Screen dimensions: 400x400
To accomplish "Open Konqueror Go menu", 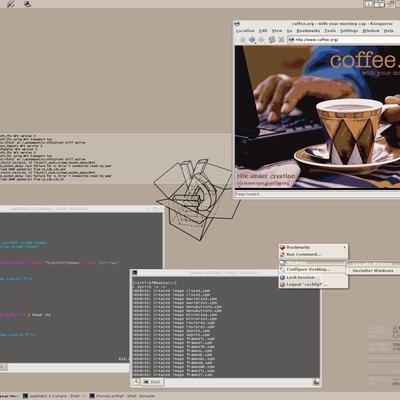I will (x=289, y=31).
